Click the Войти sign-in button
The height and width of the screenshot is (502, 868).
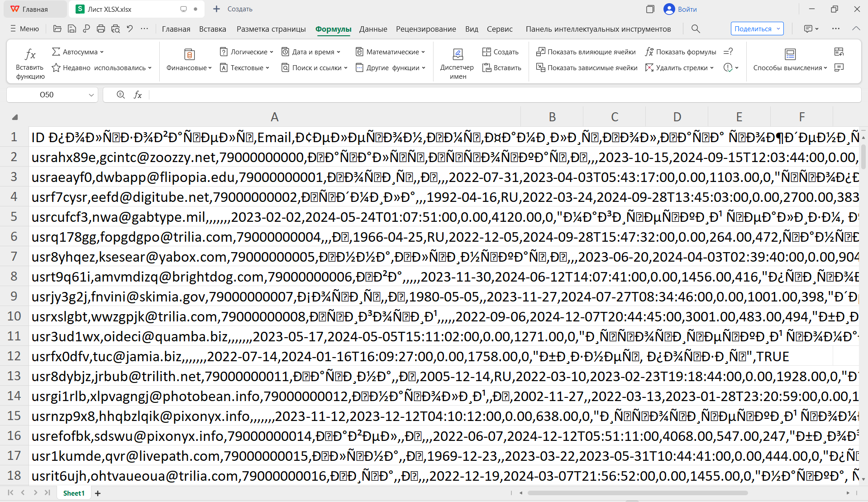[680, 9]
